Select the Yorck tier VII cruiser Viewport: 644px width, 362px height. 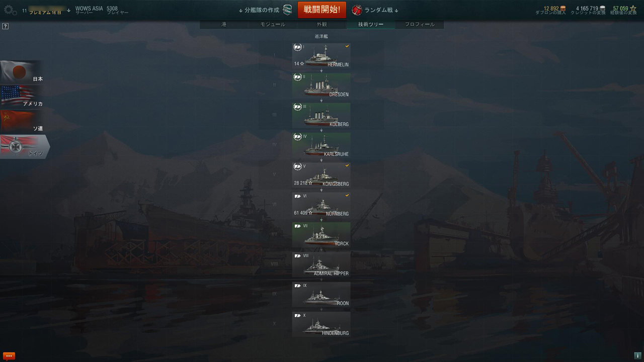click(x=321, y=235)
